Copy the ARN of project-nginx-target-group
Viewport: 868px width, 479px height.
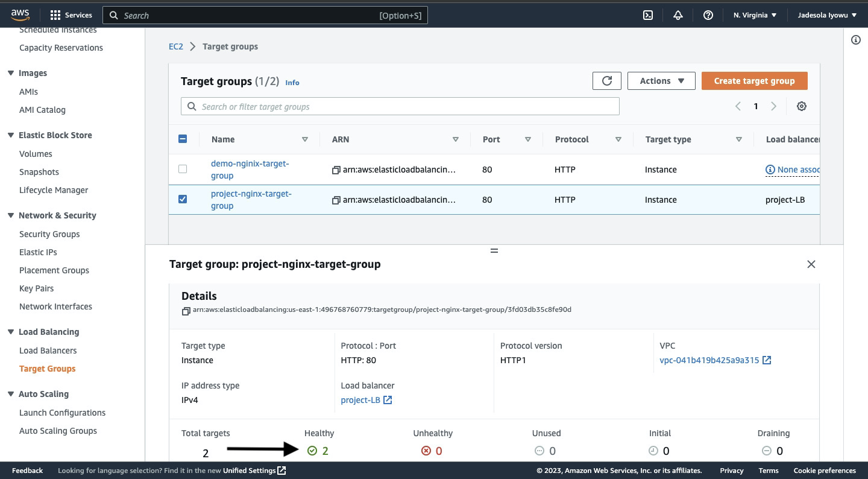[x=336, y=200]
